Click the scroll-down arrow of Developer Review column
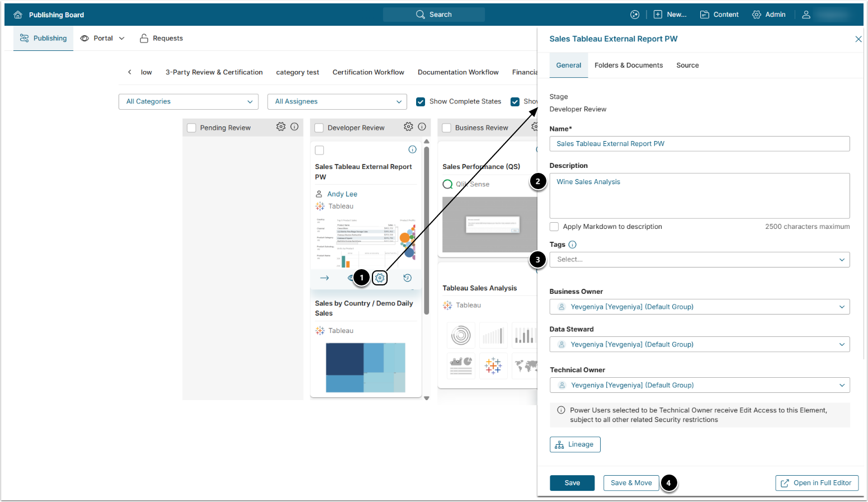This screenshot has height=502, width=868. (x=427, y=398)
